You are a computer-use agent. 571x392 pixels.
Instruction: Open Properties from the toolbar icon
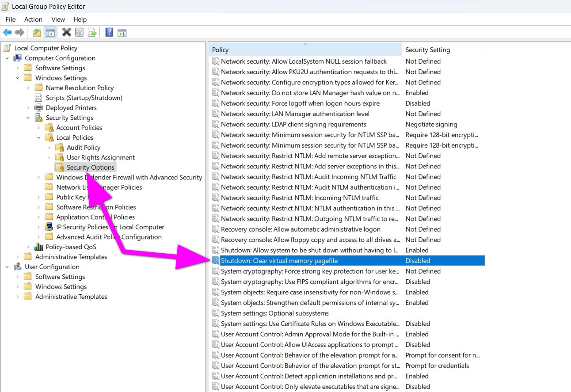[x=79, y=32]
